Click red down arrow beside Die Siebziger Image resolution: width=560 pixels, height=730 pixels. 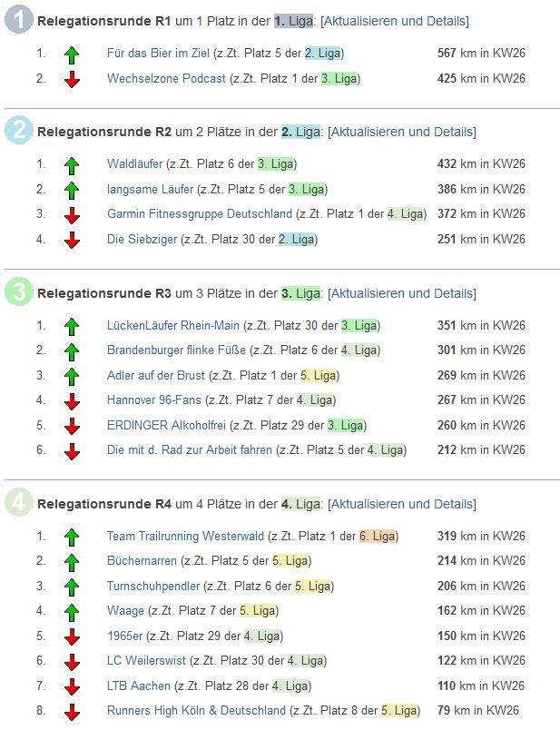coord(73,241)
